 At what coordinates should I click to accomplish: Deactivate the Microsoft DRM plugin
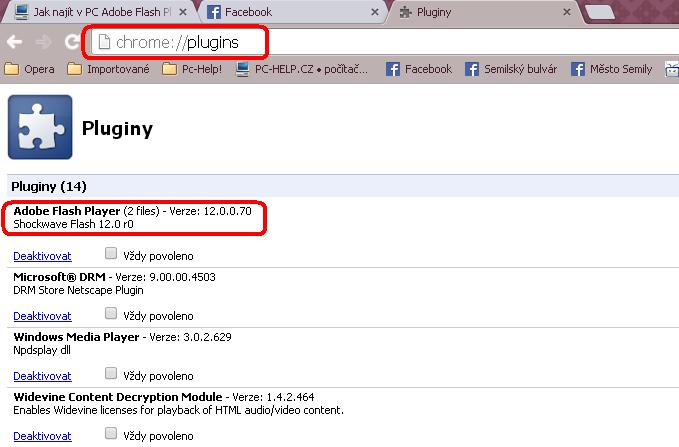tap(42, 316)
